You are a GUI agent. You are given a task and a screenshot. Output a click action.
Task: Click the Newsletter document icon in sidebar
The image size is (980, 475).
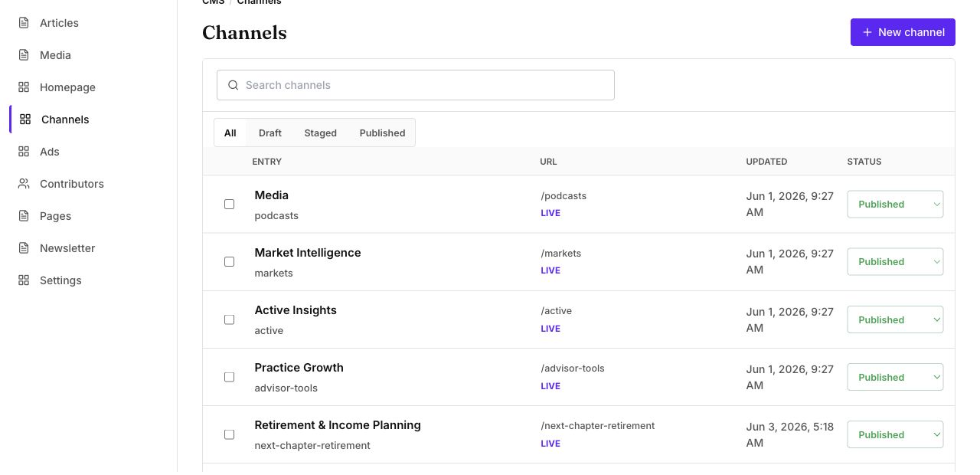(24, 248)
